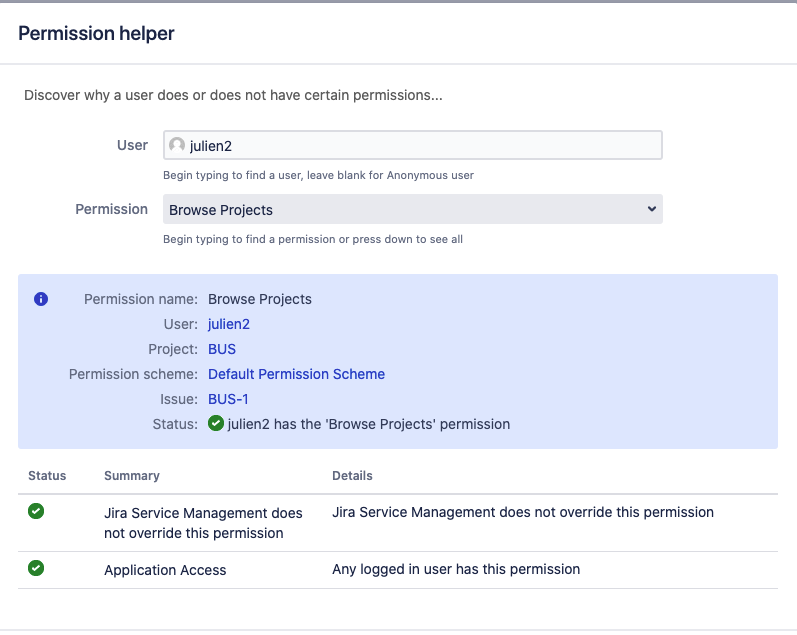The image size is (797, 635).
Task: Click the Status column header
Action: tap(47, 476)
